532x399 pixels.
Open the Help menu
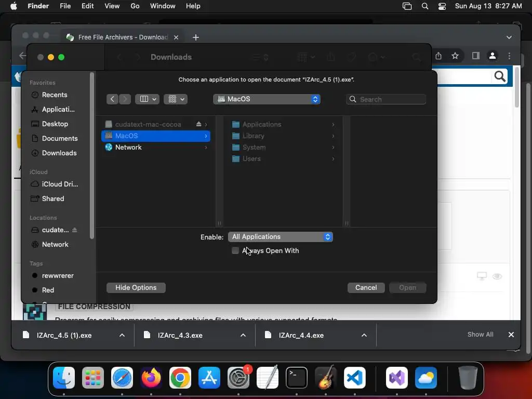tap(193, 6)
